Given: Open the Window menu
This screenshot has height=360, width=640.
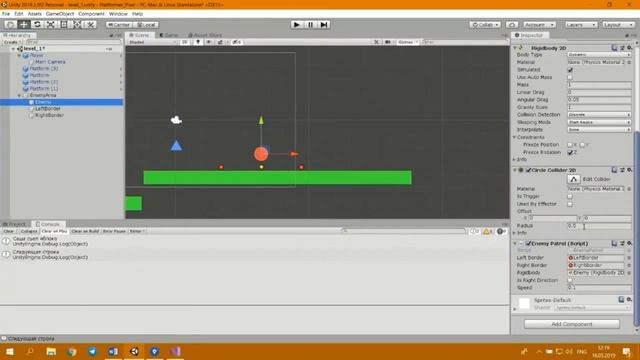Looking at the screenshot, I should coord(118,13).
